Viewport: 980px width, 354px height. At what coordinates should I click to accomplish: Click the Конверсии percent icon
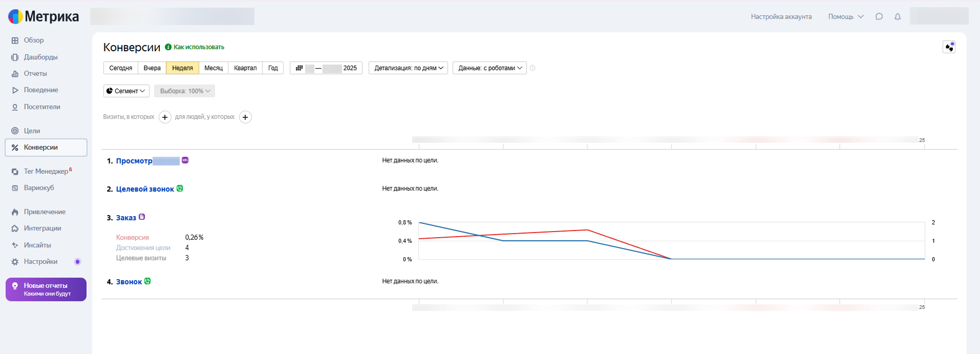15,148
